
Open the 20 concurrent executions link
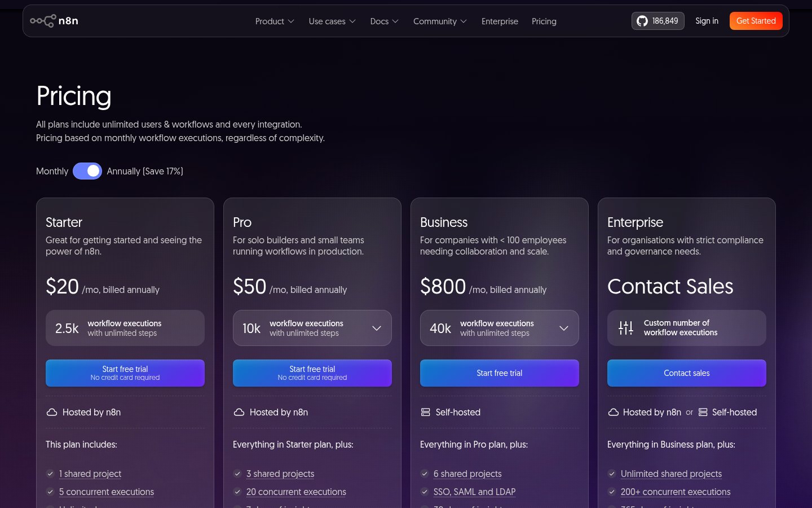pyautogui.click(x=296, y=492)
